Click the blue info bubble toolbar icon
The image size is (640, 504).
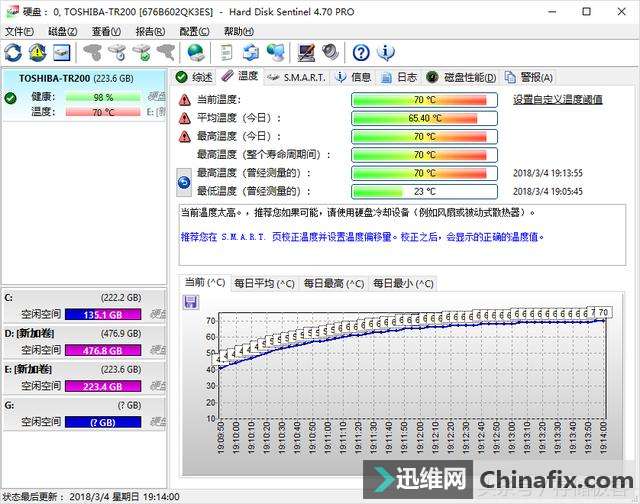click(386, 53)
